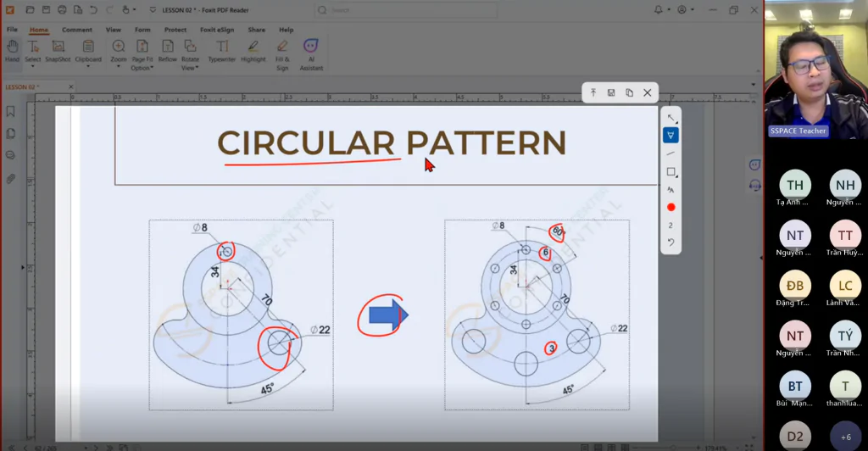The width and height of the screenshot is (868, 451).
Task: Switch to the Form ribbon tab
Action: 142,30
